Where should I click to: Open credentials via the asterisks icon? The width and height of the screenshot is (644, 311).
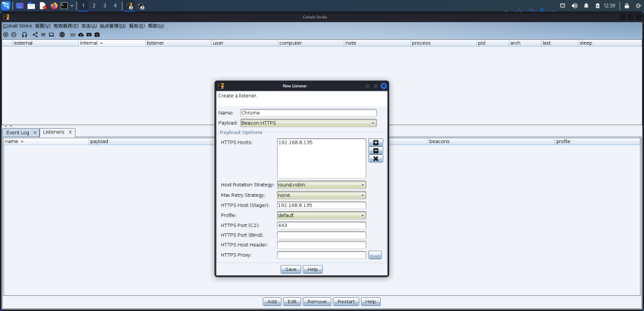click(73, 35)
